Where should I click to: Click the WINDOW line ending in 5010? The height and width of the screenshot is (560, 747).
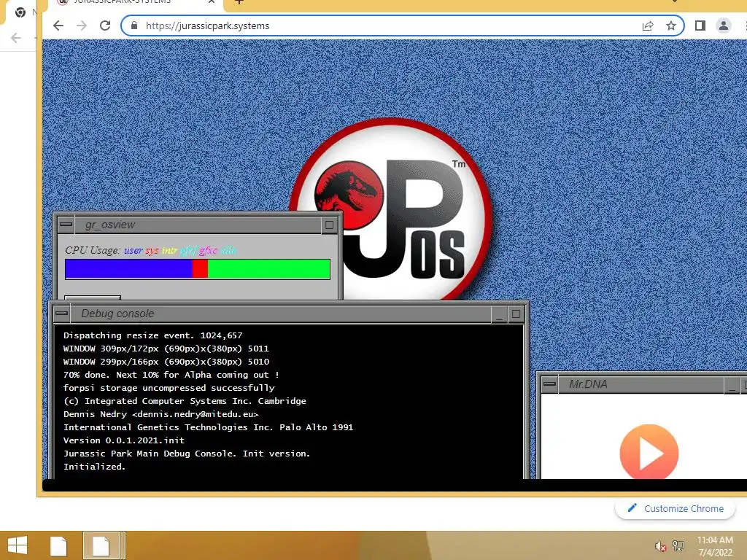pos(166,362)
